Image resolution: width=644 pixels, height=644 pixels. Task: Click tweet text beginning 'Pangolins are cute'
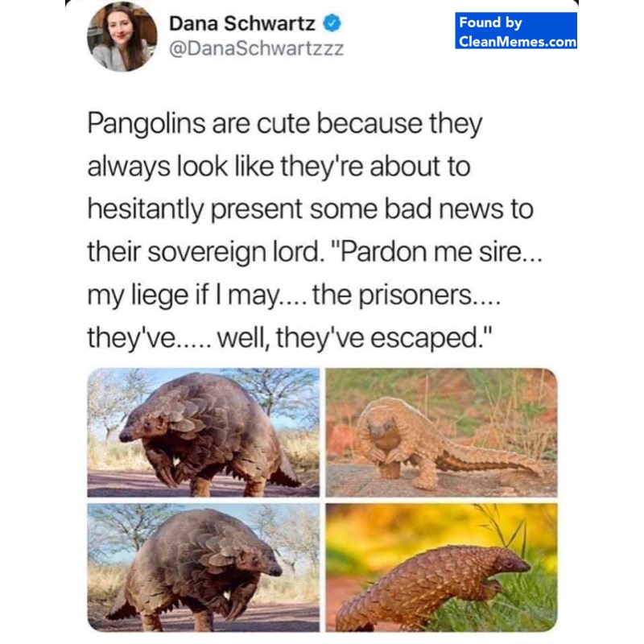click(314, 230)
